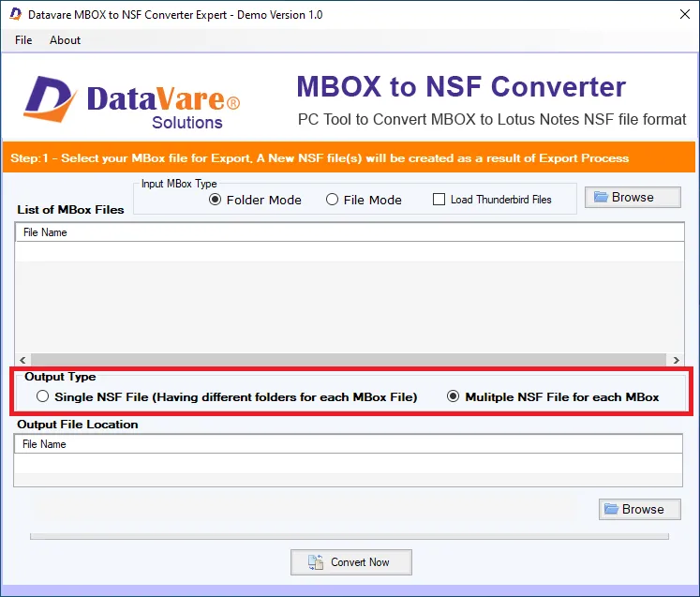Open the About menu
This screenshot has width=700, height=597.
click(x=65, y=40)
